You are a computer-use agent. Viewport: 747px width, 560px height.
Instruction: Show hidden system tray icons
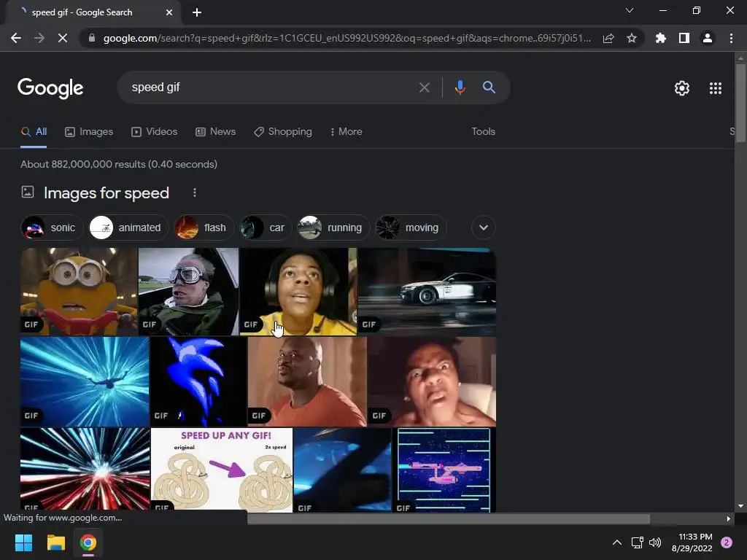[x=616, y=542]
